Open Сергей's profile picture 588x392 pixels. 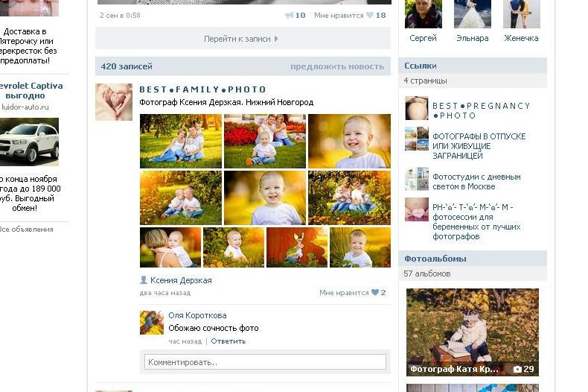click(x=423, y=13)
